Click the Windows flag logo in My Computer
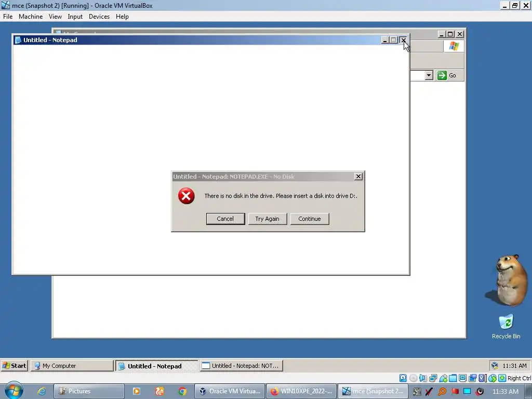This screenshot has width=532, height=399. (454, 46)
